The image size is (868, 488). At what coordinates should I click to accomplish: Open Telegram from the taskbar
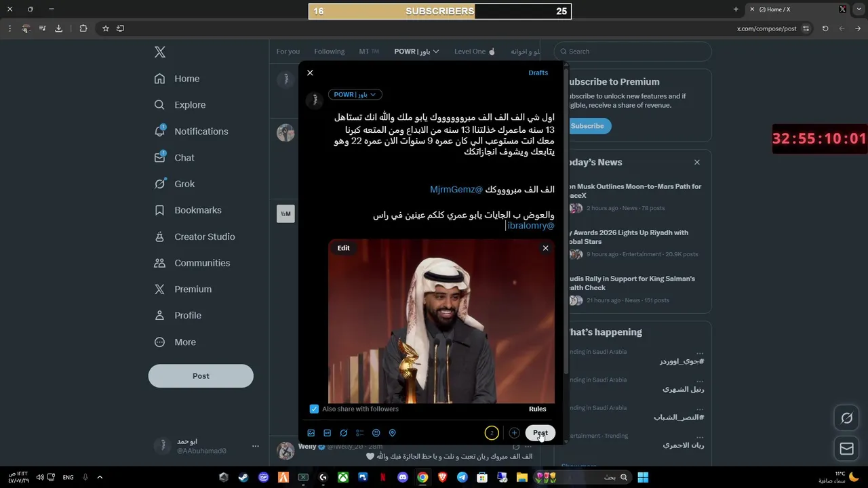(x=462, y=477)
